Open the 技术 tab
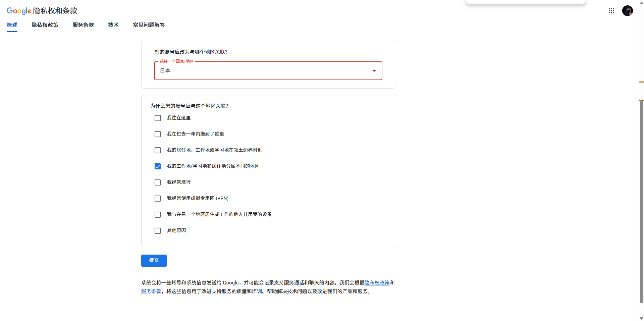The height and width of the screenshot is (321, 644). pyautogui.click(x=113, y=25)
